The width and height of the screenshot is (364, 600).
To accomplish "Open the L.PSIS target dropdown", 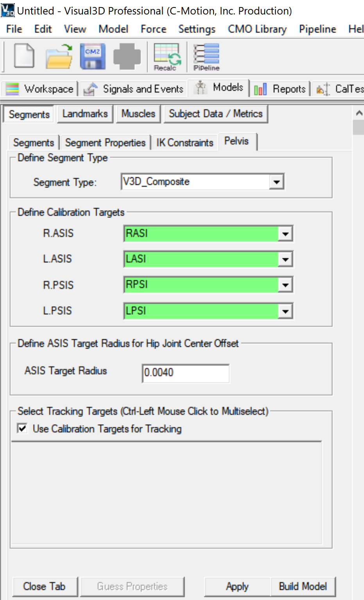I will coord(285,311).
